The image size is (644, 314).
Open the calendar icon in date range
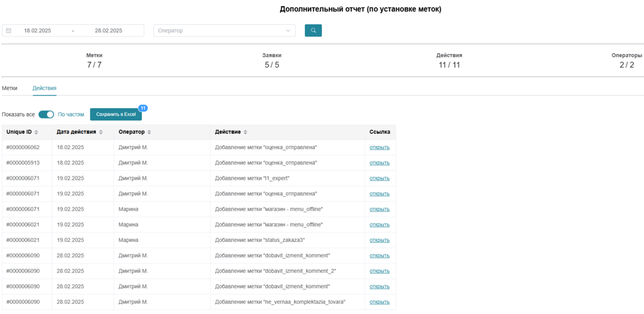(x=9, y=30)
